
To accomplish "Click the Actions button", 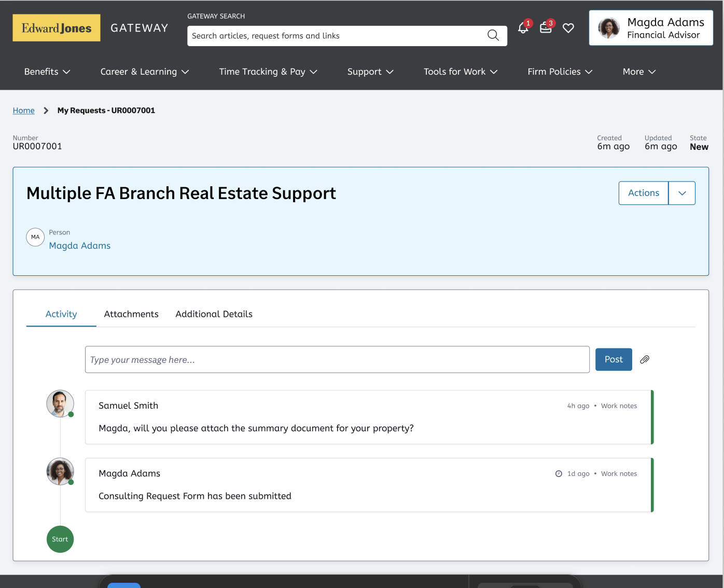I will click(x=644, y=193).
